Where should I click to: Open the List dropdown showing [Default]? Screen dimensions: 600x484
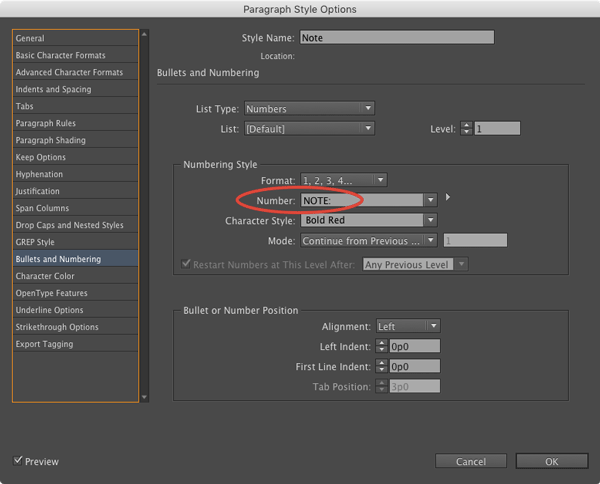[308, 128]
